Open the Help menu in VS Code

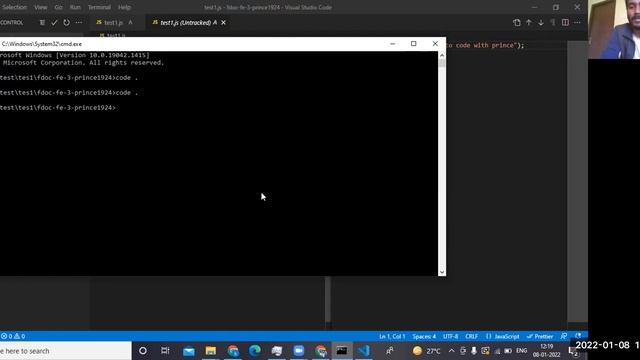click(x=124, y=7)
